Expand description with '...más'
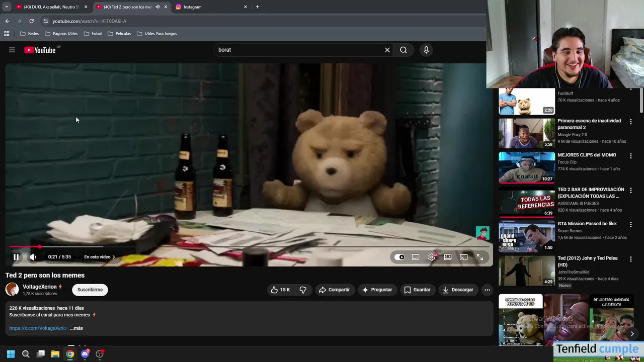Screen dimensions: 644x362 pyautogui.click(x=76, y=328)
